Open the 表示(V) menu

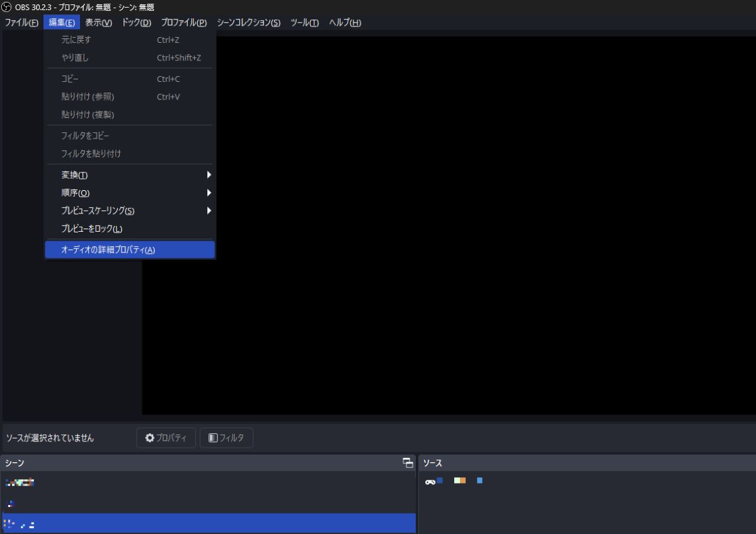point(98,23)
